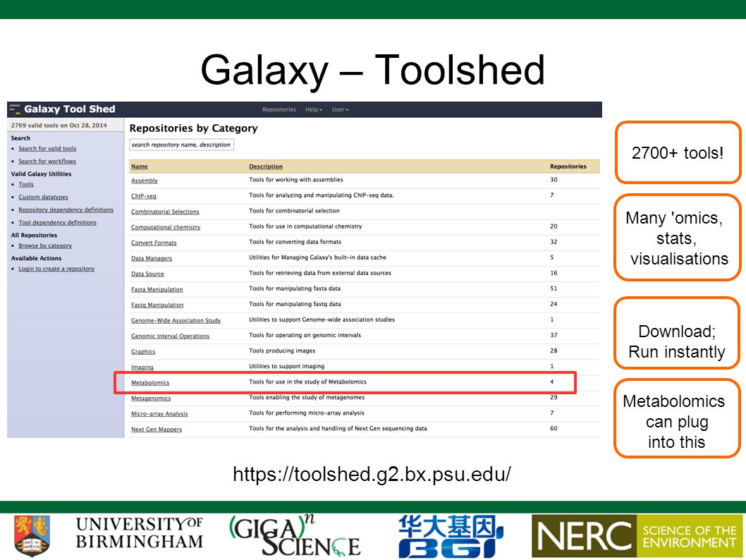This screenshot has height=560, width=746.
Task: Click the 'Download; Run instantly' callout
Action: [x=677, y=333]
